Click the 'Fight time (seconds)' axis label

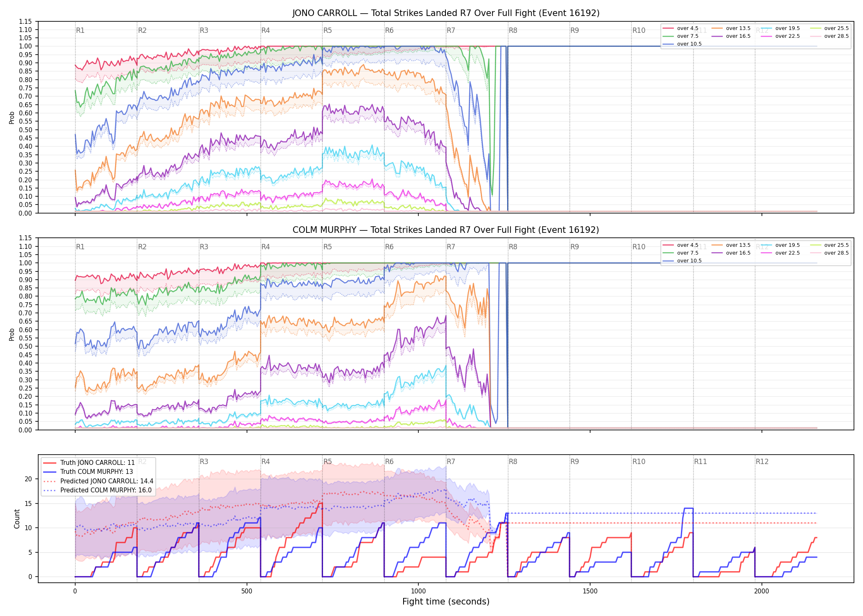pos(446,602)
